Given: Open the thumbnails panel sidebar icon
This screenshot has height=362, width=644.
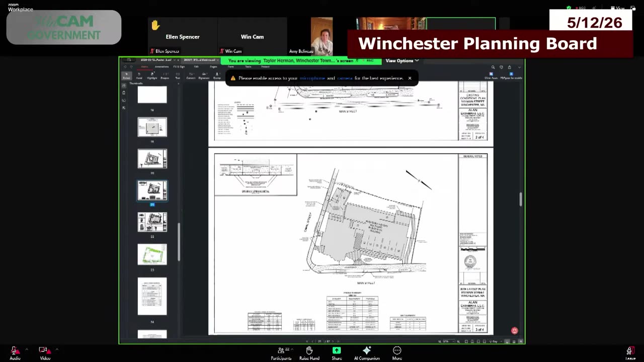Looking at the screenshot, I should (x=124, y=85).
